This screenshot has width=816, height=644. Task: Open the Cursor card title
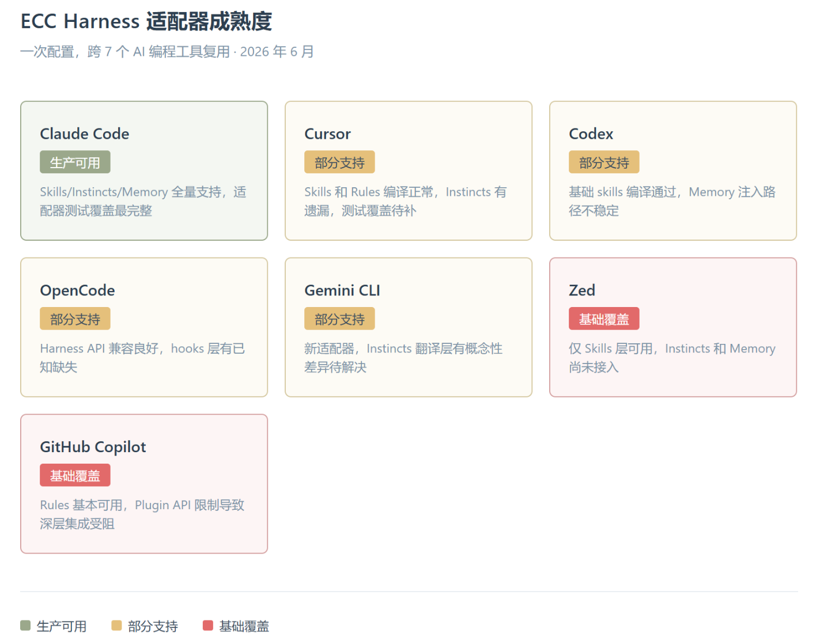point(327,134)
